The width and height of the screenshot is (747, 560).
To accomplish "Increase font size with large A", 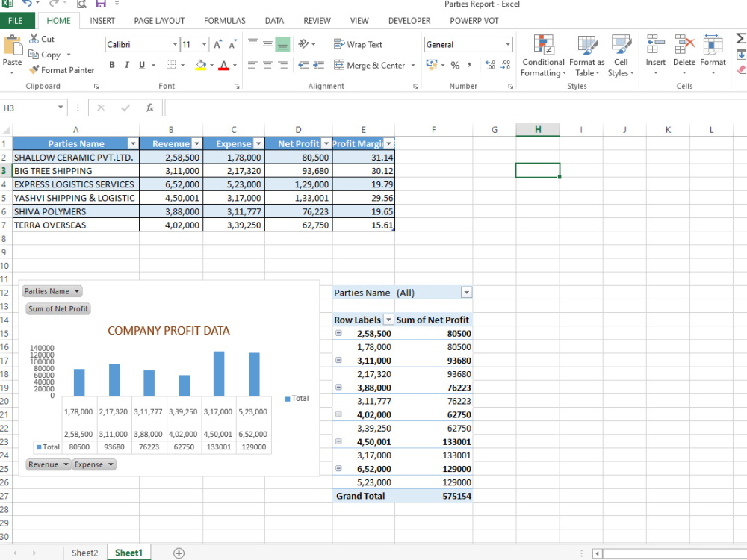I will point(217,44).
